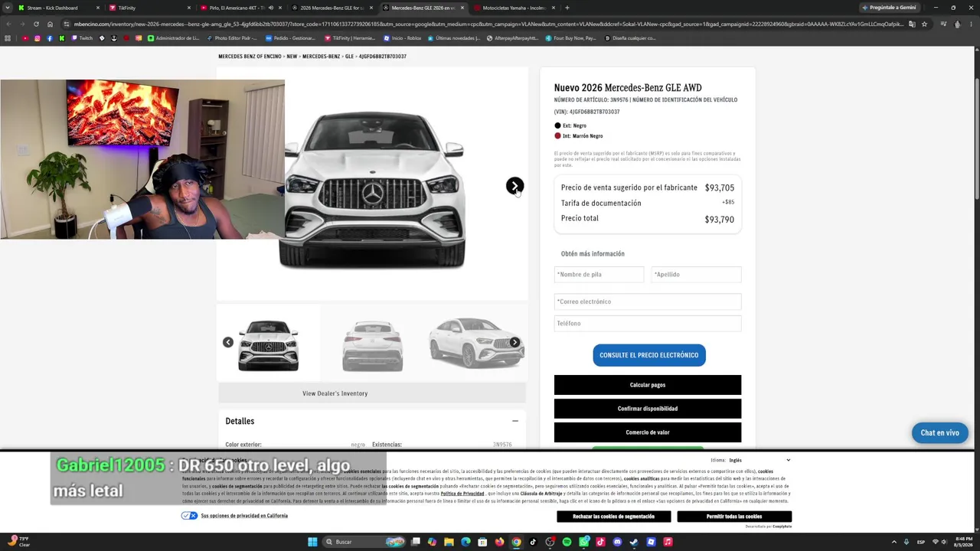Switch to Pirlo, El Americano 4KT tab
Viewport: 980px width, 551px height.
pos(241,8)
